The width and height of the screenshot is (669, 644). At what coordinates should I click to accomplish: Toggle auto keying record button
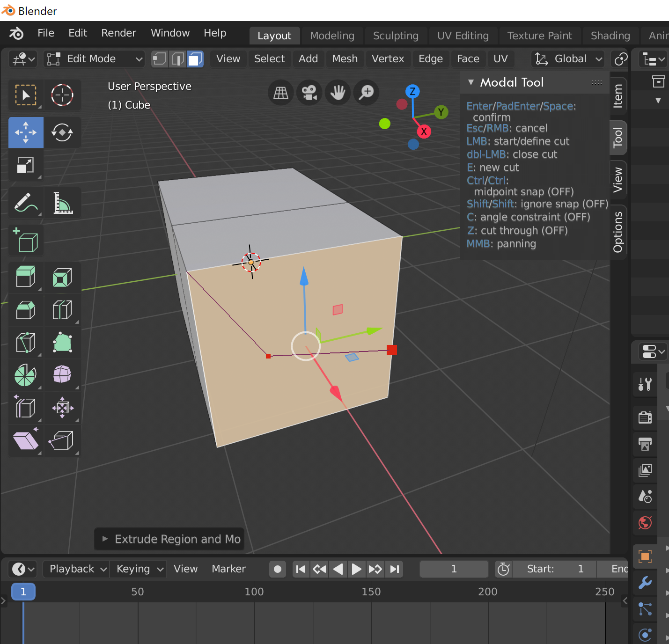click(278, 569)
